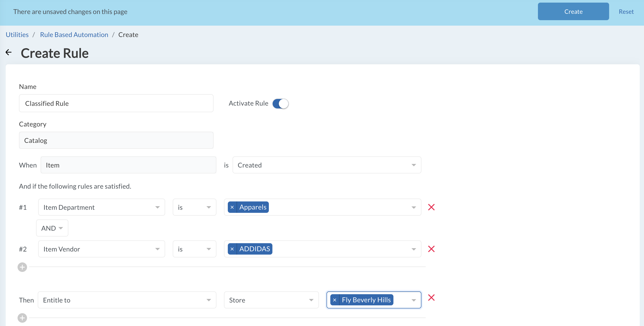
Task: Remove the Apparels tag
Action: [x=232, y=207]
